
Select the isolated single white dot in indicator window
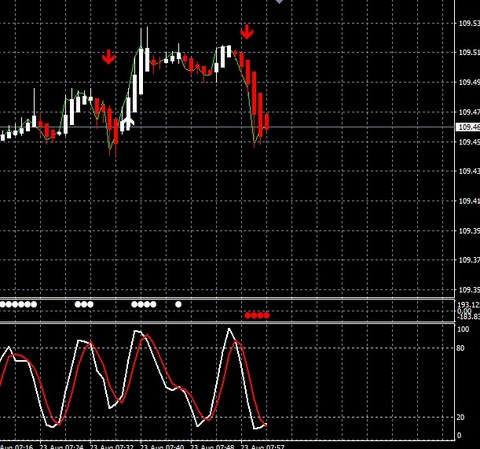[x=178, y=304]
